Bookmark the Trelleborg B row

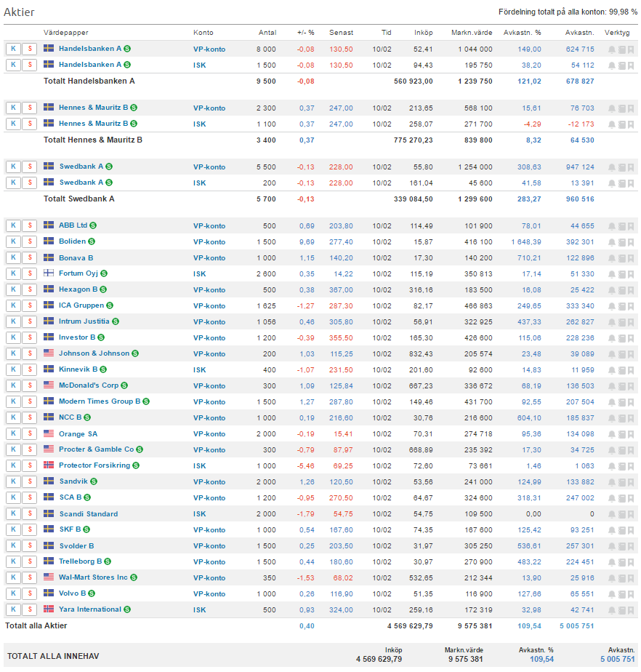(631, 562)
